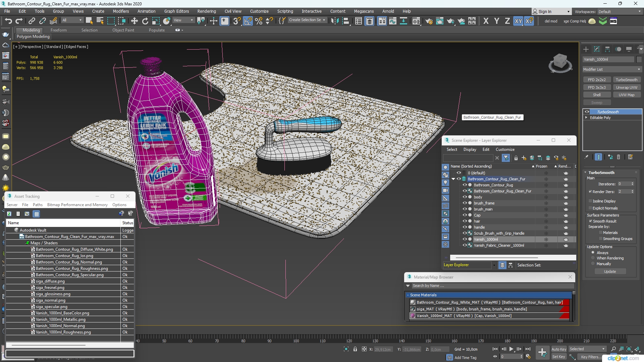
Task: Collapse the Bathroom_Contour_Rug_Clean_Fur layer
Action: [x=453, y=179]
